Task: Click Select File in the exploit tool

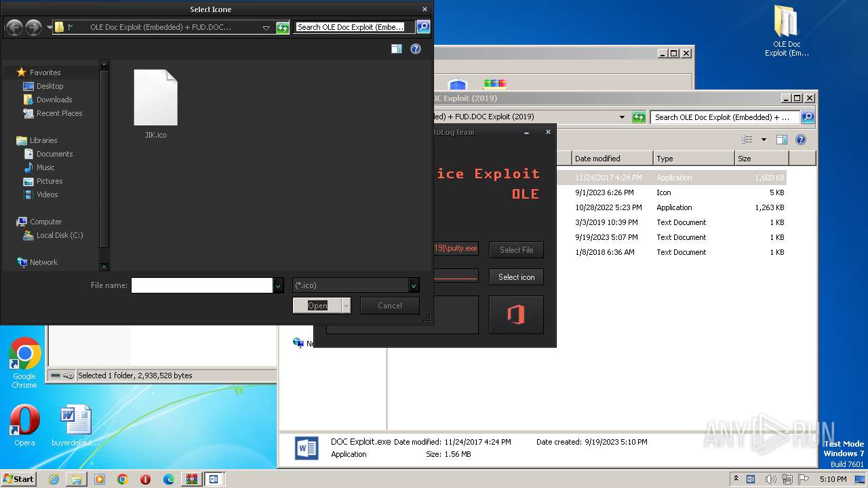Action: pyautogui.click(x=516, y=250)
